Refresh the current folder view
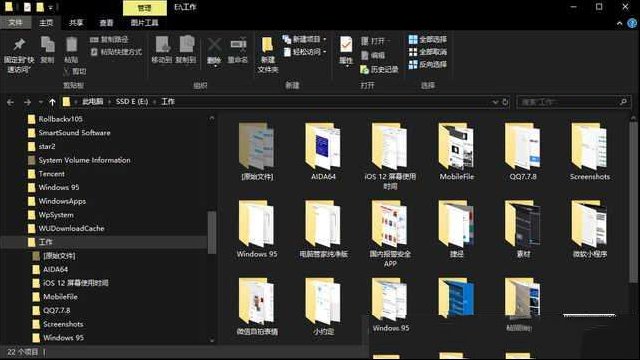The height and width of the screenshot is (360, 640). pyautogui.click(x=505, y=102)
